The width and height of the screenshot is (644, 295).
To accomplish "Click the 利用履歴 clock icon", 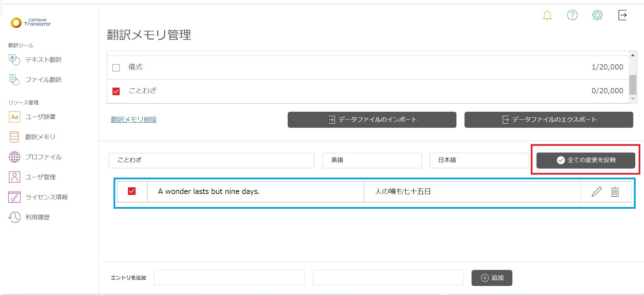I will (14, 217).
